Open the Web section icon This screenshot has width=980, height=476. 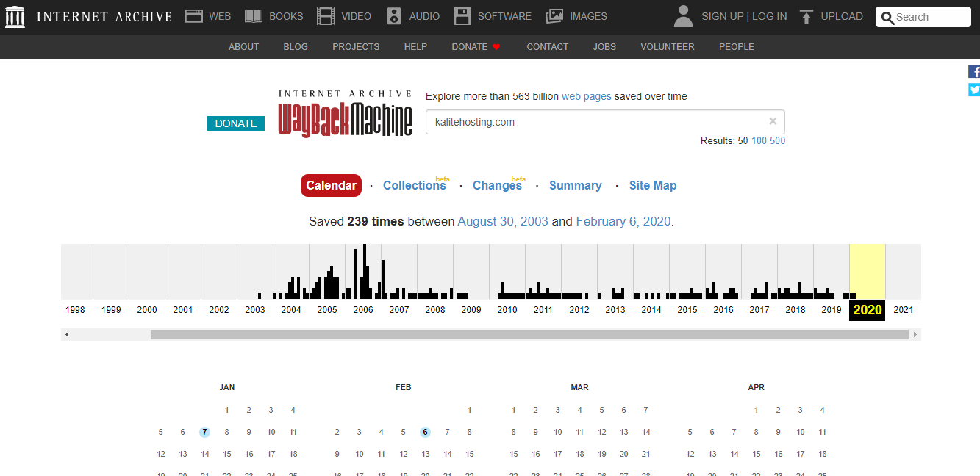click(194, 15)
